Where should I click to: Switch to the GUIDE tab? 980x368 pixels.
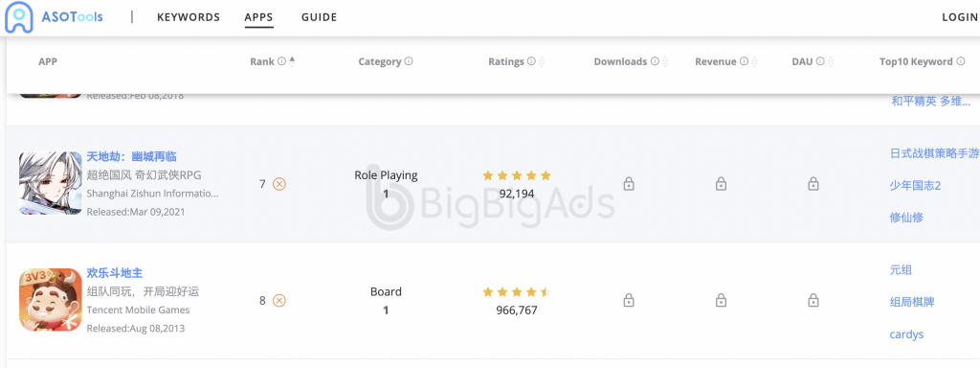[x=319, y=17]
